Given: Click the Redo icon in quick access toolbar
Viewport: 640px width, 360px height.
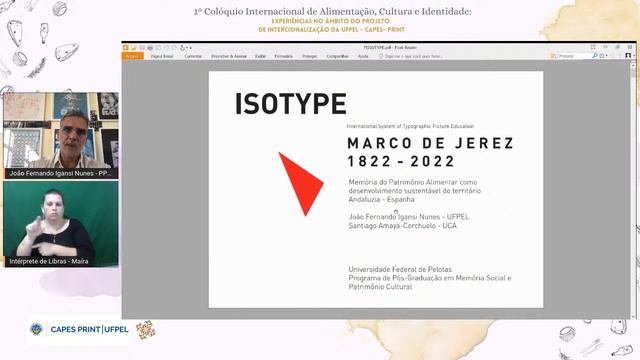Looking at the screenshot, I should point(174,48).
